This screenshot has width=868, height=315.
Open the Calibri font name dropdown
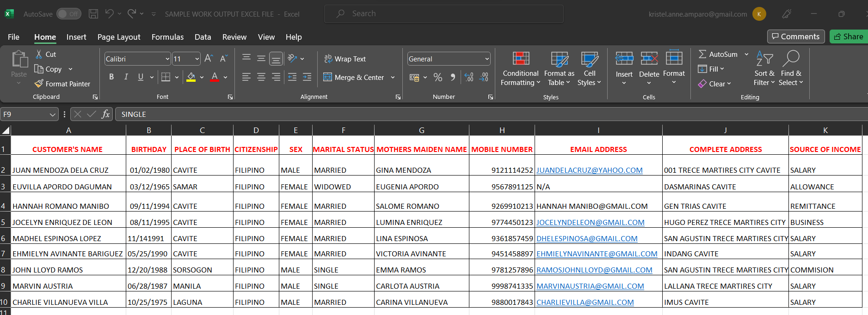167,59
